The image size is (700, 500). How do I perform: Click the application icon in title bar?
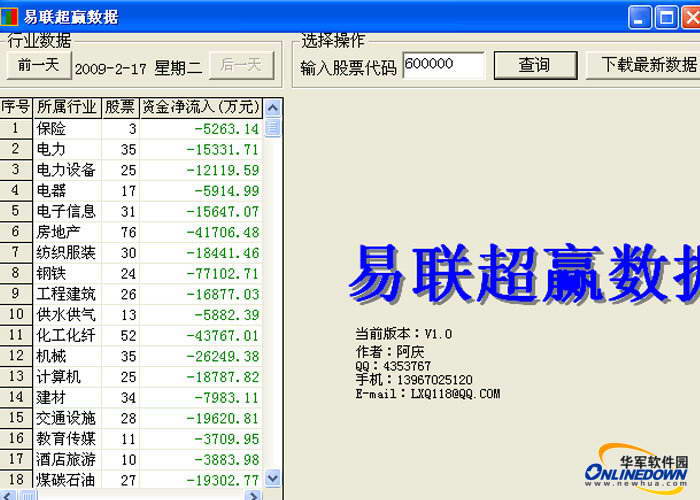(x=8, y=17)
